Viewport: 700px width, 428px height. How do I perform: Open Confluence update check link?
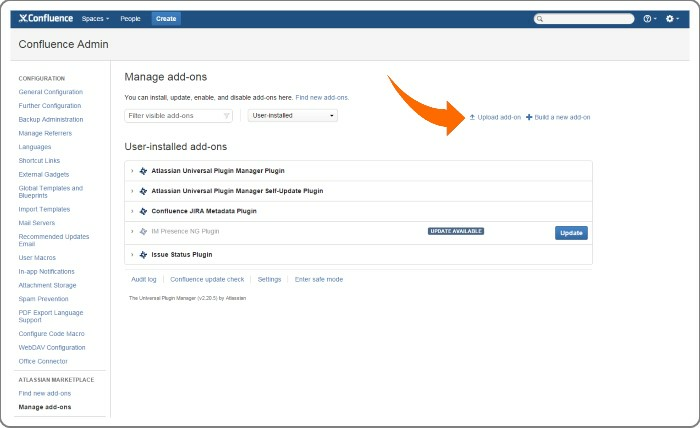(207, 279)
